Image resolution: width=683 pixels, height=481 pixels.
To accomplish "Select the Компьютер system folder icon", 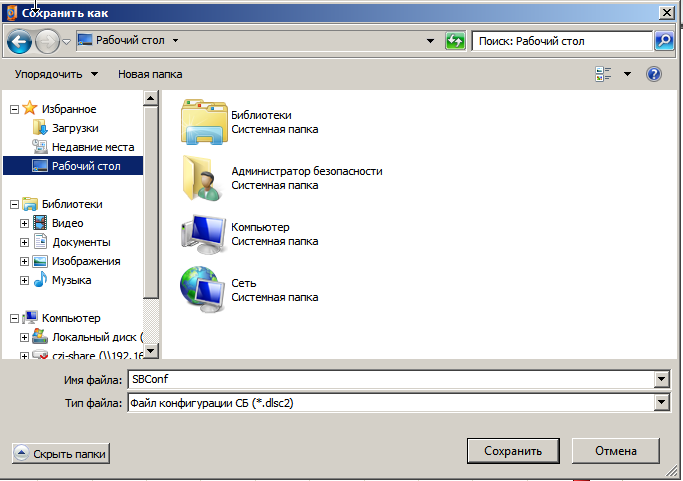I will [203, 234].
